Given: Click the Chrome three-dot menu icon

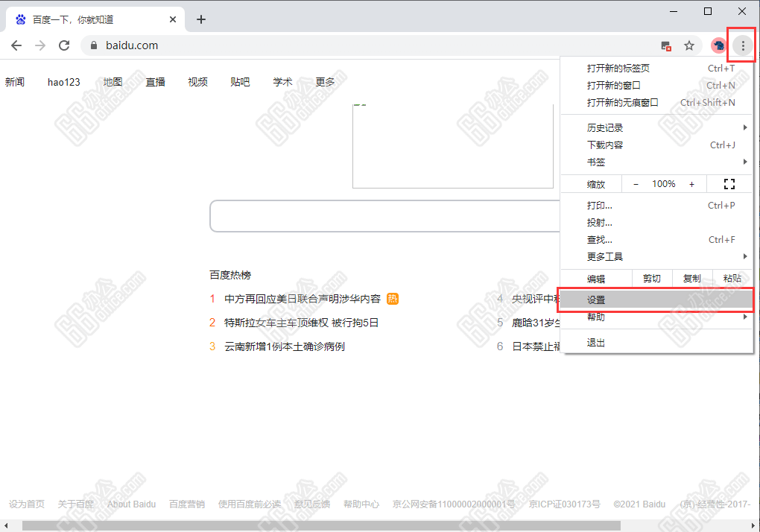Looking at the screenshot, I should coord(742,45).
